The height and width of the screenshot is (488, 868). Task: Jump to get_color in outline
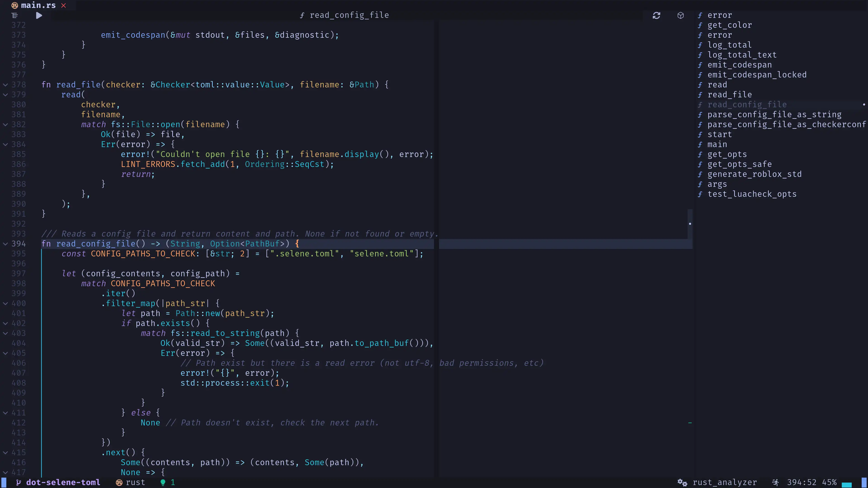729,25
